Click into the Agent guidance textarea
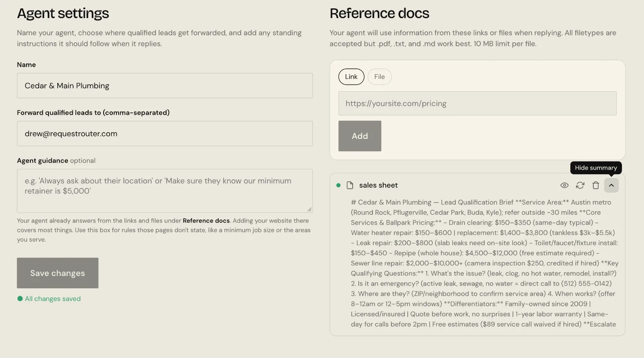Screen dimensions: 644x358 point(165,191)
